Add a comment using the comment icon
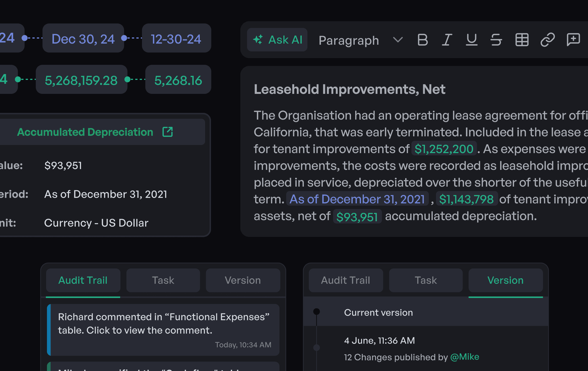Screen dimensions: 588x371 point(573,40)
